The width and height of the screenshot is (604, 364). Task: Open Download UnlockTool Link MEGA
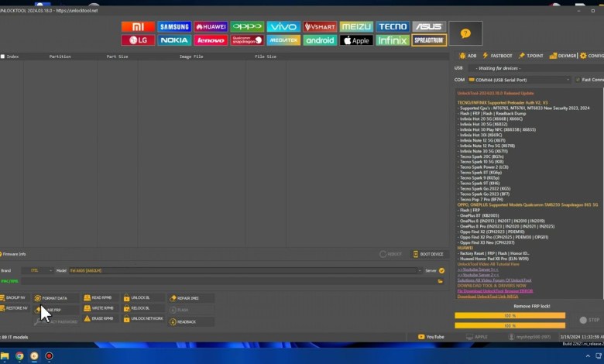click(488, 297)
